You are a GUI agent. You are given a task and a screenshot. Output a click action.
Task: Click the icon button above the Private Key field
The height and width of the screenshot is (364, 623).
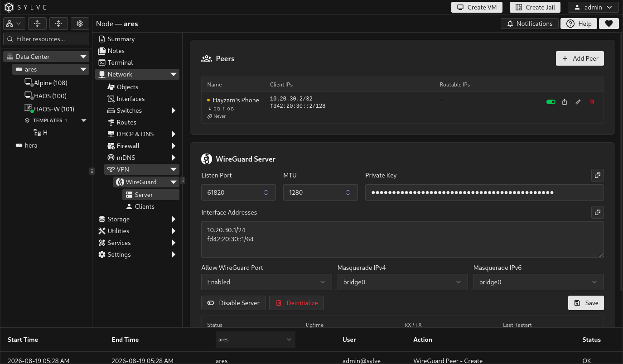pyautogui.click(x=598, y=175)
